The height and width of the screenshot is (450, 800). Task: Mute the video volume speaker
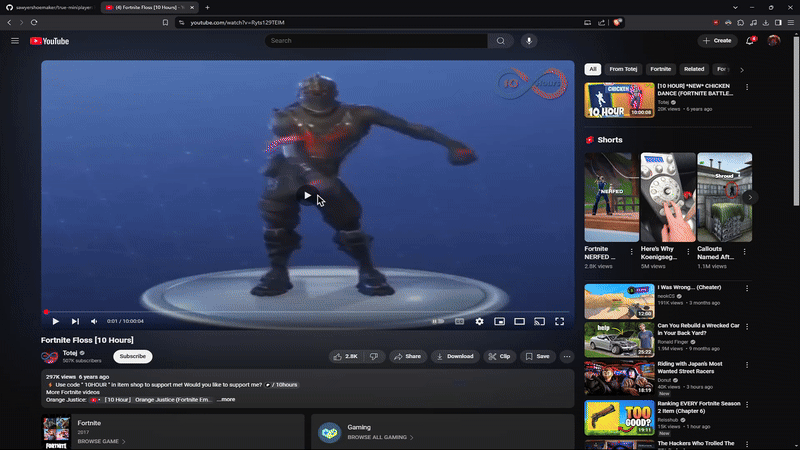pyautogui.click(x=94, y=321)
